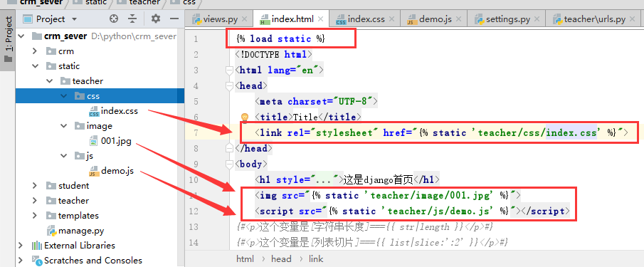Click the 'index.css' text on line 7

point(571,132)
